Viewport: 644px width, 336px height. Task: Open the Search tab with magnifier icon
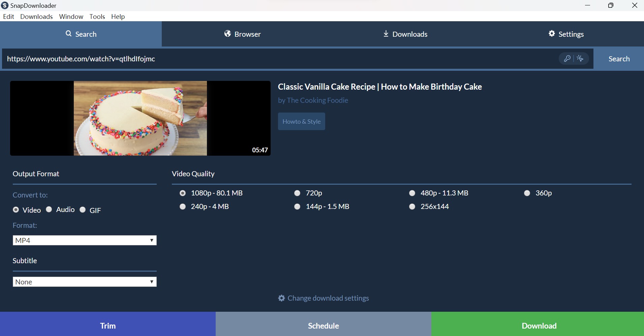point(81,34)
